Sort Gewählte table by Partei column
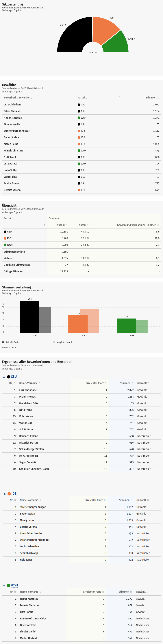This screenshot has width=163, height=644. (82, 98)
